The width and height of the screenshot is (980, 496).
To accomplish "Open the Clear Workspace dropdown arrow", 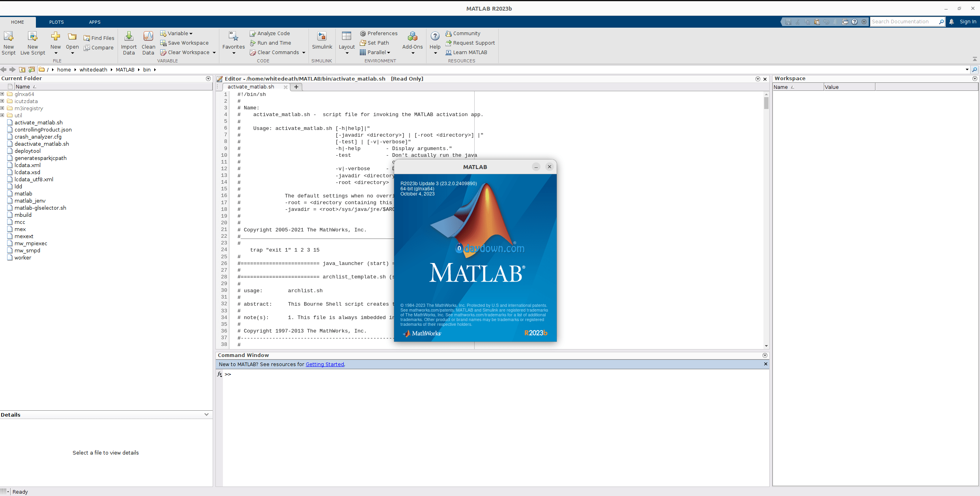I will point(214,53).
